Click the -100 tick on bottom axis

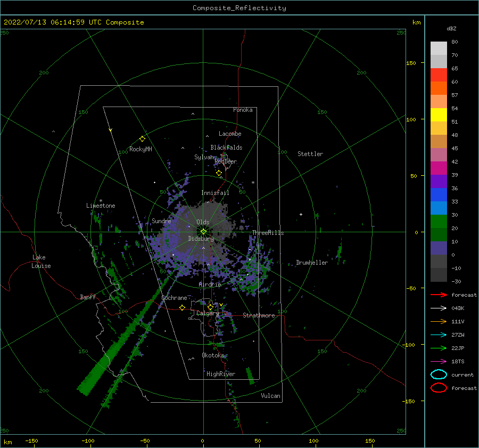(x=88, y=441)
